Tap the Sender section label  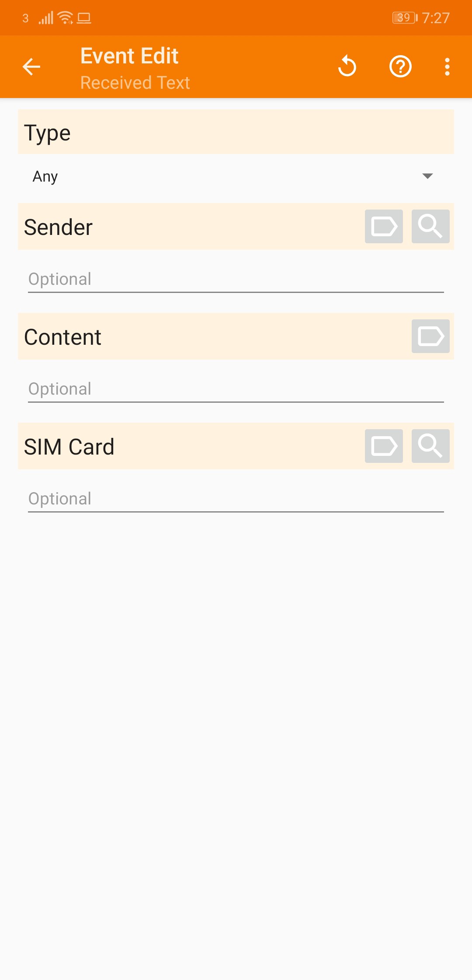click(59, 227)
